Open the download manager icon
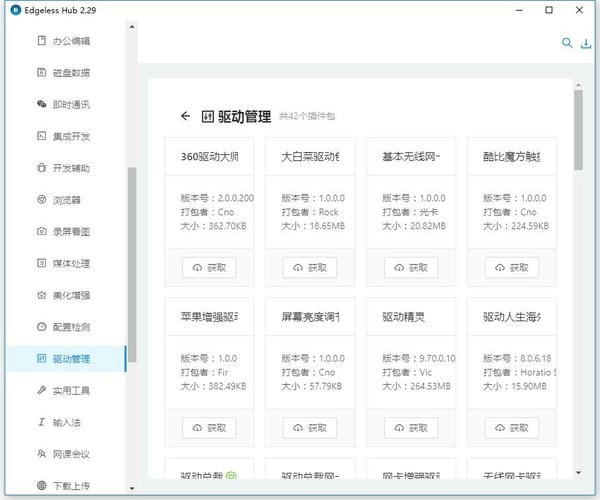 tap(586, 44)
